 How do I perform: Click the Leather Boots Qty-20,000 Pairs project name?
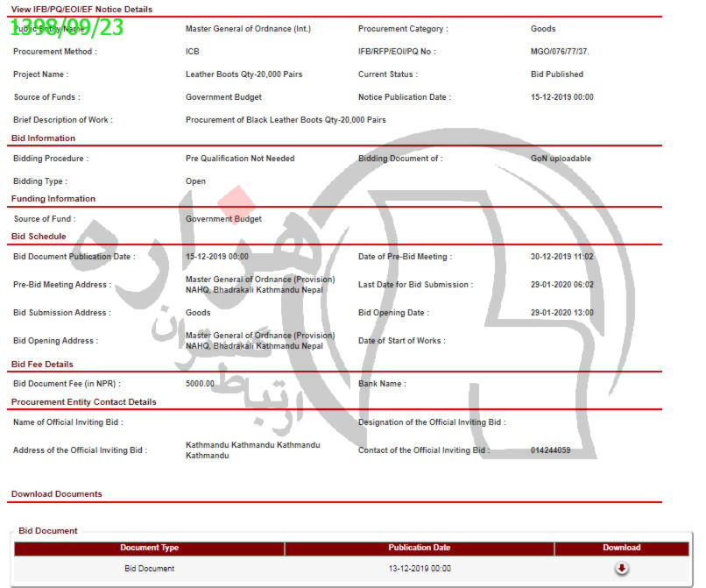click(244, 74)
